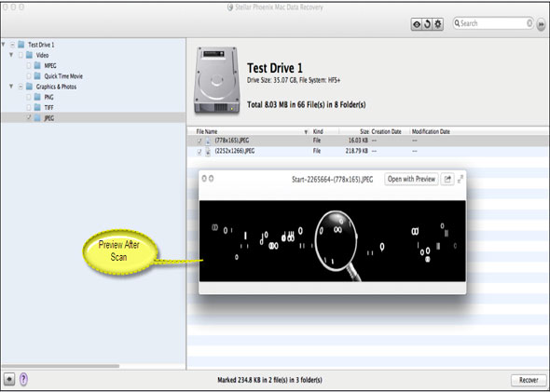
Task: Uncheck the (2252x1266).JPEG file checkbox
Action: (199, 152)
